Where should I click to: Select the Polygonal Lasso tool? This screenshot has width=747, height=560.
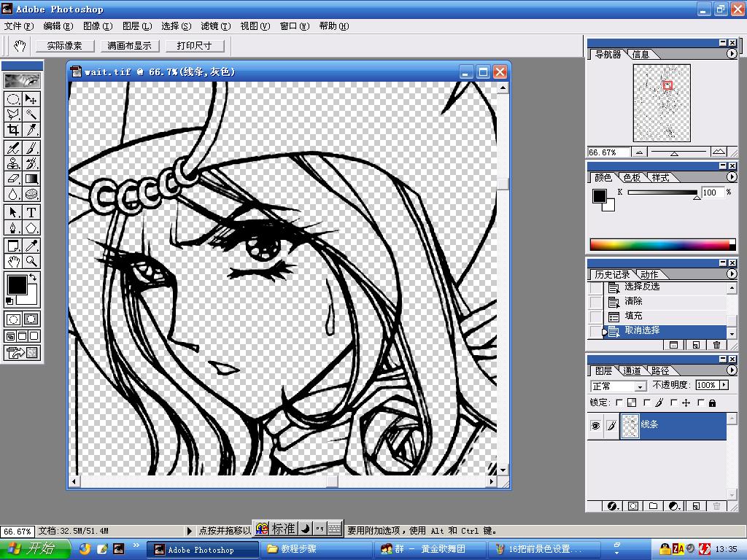coord(13,114)
